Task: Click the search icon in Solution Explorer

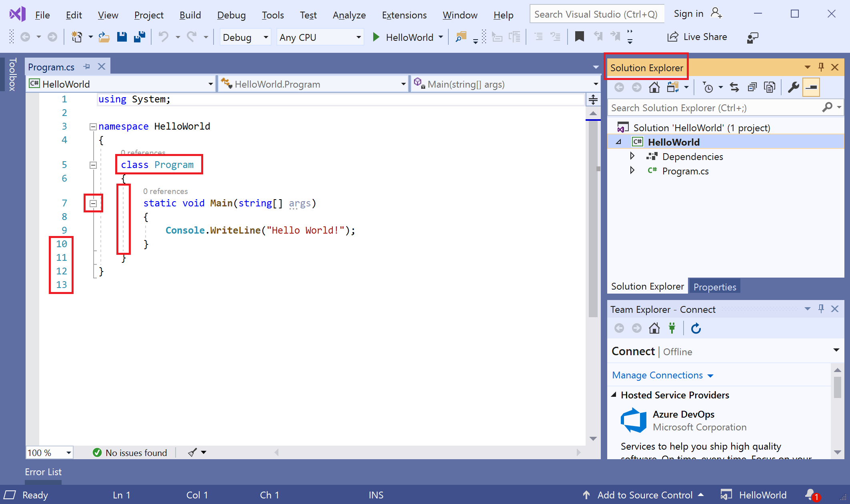Action: [x=829, y=108]
